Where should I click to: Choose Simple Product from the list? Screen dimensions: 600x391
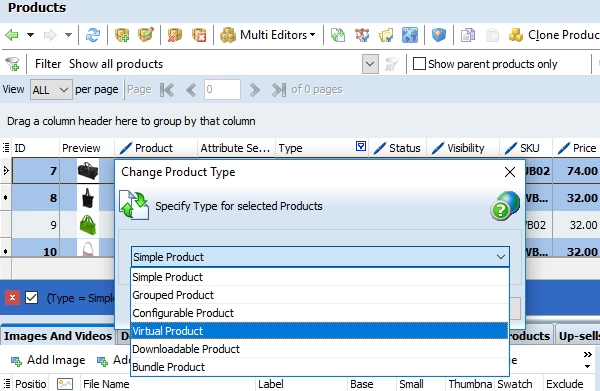(x=320, y=277)
